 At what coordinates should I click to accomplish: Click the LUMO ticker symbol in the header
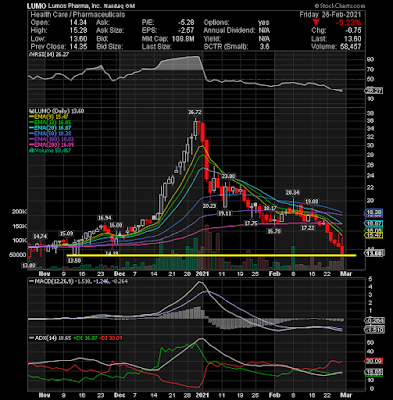coord(36,6)
